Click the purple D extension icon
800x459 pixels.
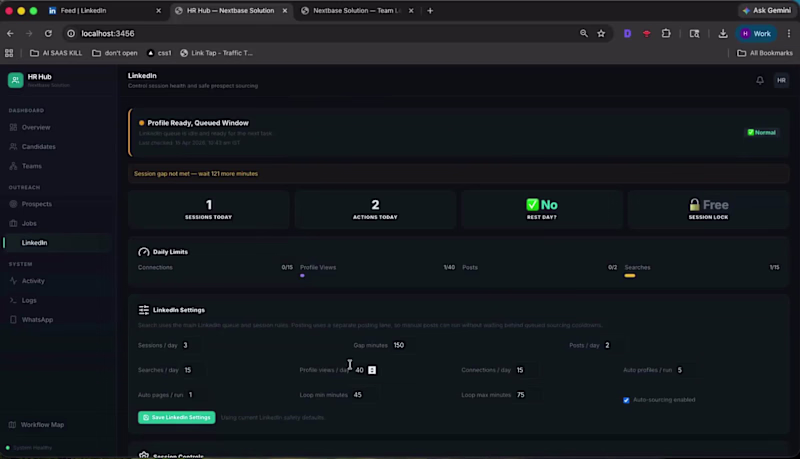[x=627, y=34]
